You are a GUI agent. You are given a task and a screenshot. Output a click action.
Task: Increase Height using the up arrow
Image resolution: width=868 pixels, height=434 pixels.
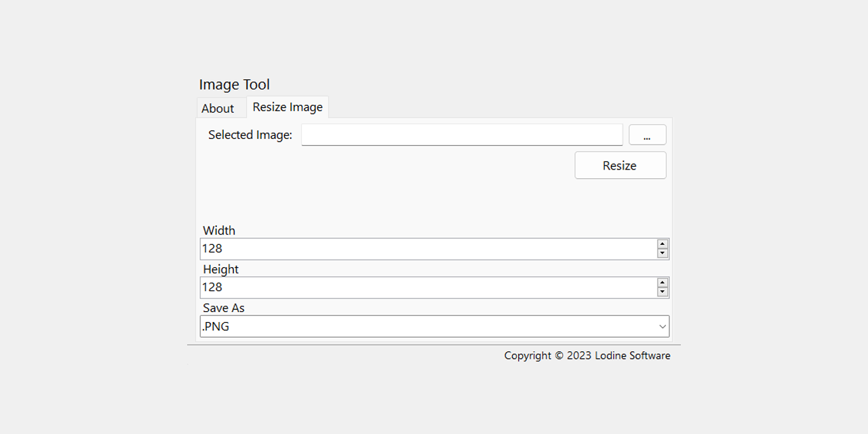(x=663, y=283)
